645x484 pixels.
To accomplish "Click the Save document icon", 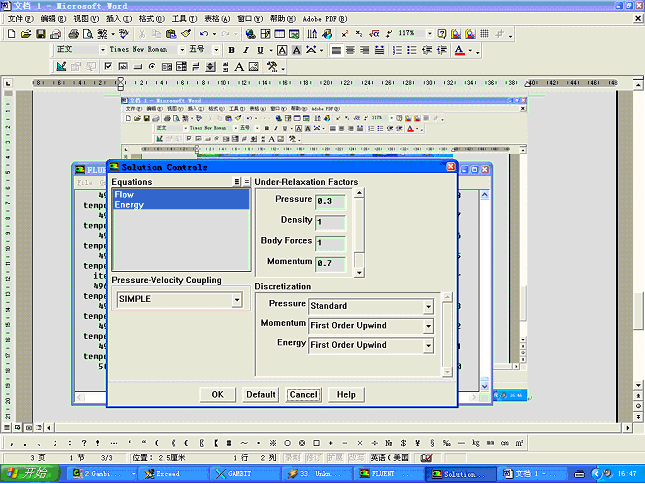I will tap(41, 34).
